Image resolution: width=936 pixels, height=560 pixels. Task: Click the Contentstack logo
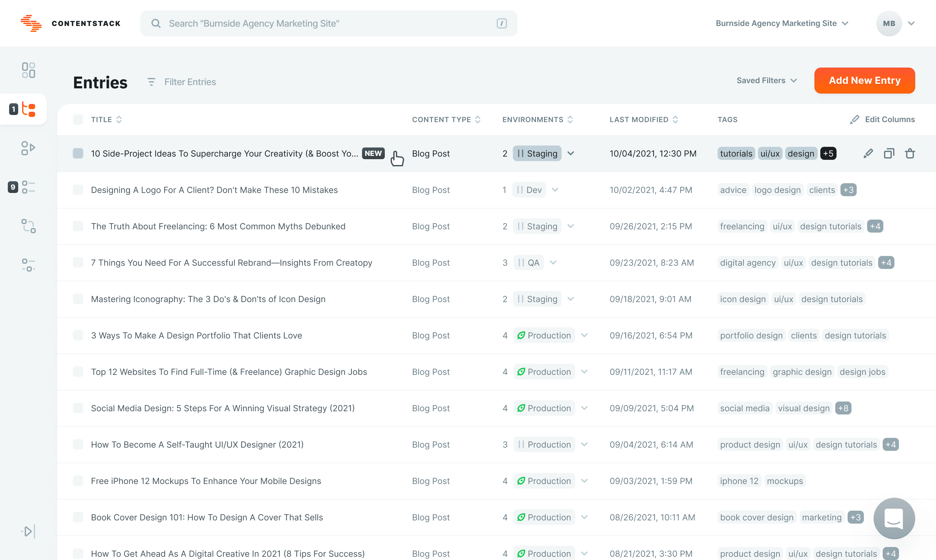coord(71,23)
